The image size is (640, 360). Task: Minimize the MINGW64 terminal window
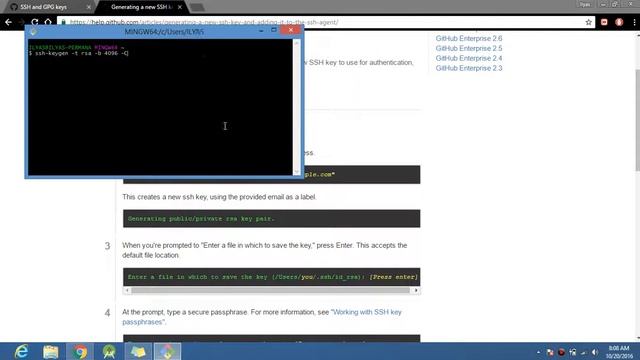[261, 31]
